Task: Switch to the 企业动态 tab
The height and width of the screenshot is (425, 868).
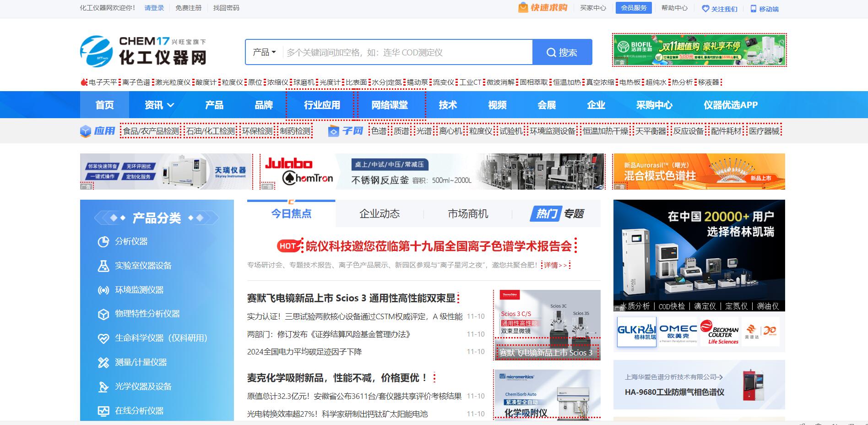Action: [x=380, y=214]
